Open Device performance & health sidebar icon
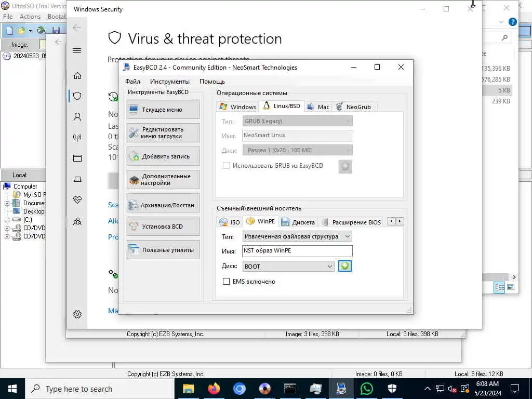The height and width of the screenshot is (399, 532). coord(77,200)
